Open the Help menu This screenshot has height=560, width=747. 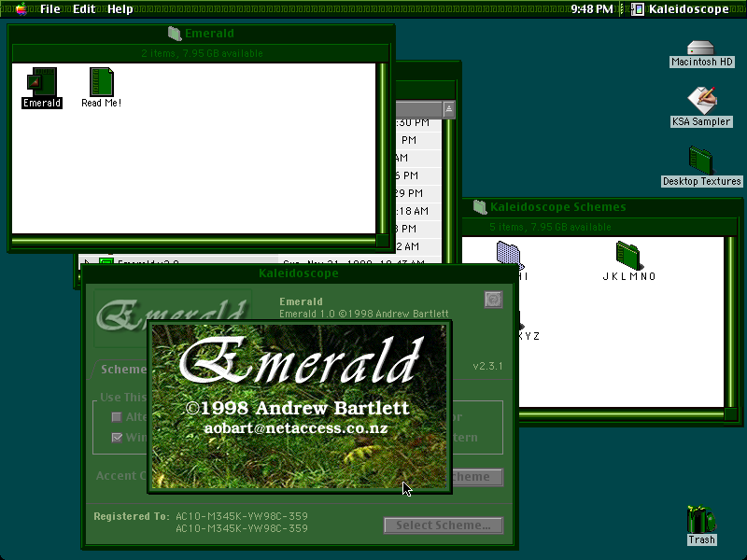(x=120, y=9)
